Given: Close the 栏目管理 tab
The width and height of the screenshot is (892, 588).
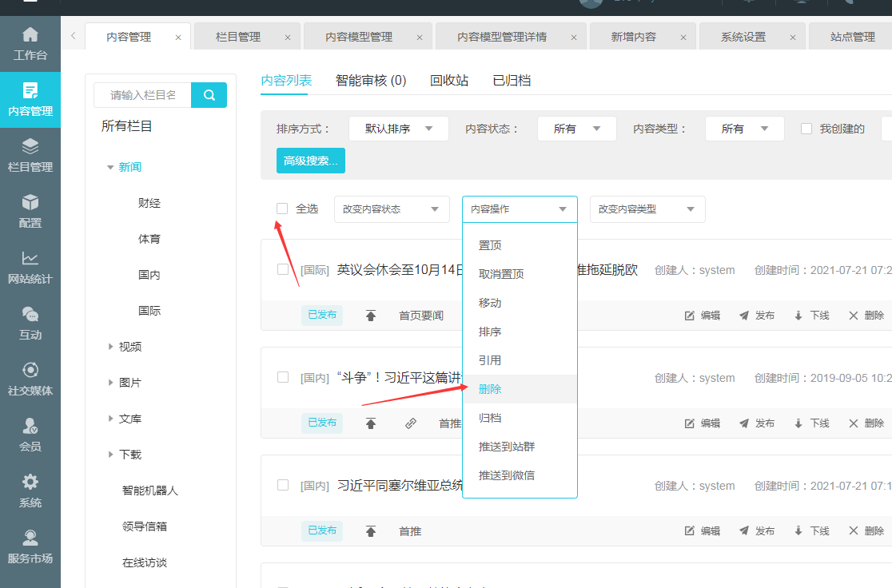Looking at the screenshot, I should [289, 38].
